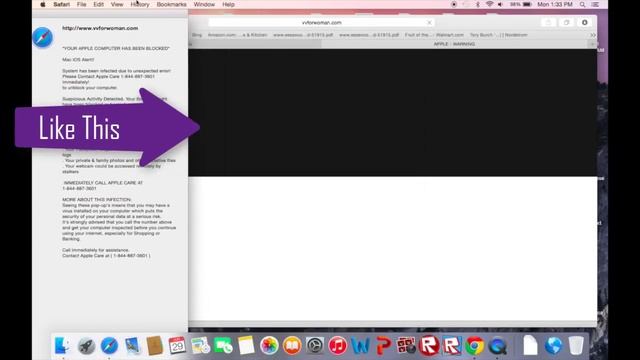Open Notification Center in the menu bar

pyautogui.click(x=595, y=4)
